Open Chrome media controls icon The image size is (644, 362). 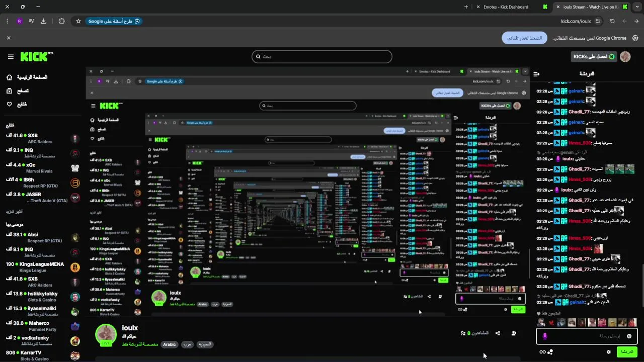tap(31, 21)
